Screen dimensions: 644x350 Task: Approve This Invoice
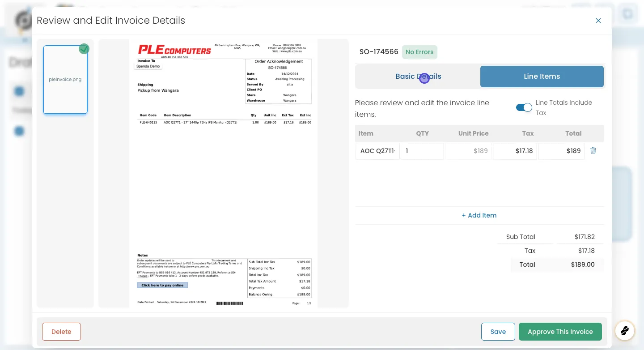(x=560, y=332)
